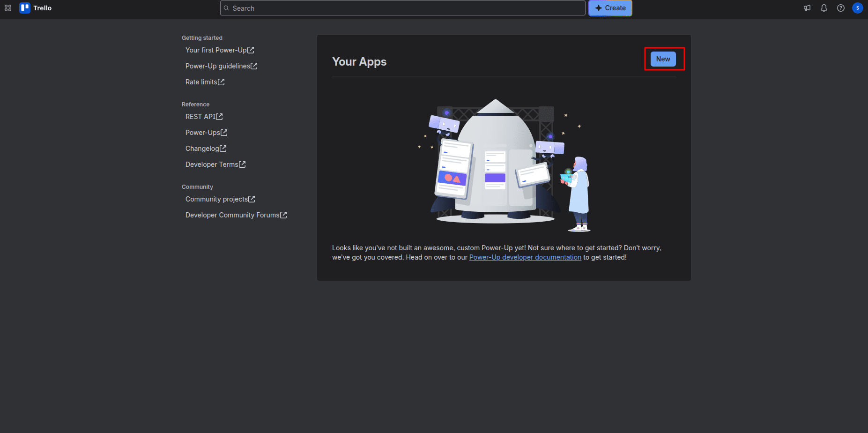The image size is (868, 433).
Task: Focus the Search field
Action: [403, 8]
